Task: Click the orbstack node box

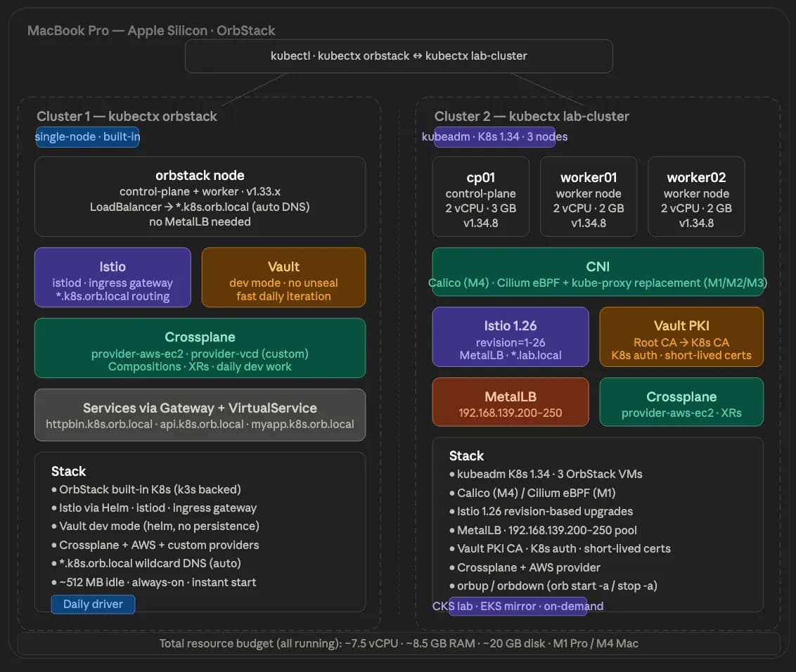Action: click(x=200, y=196)
